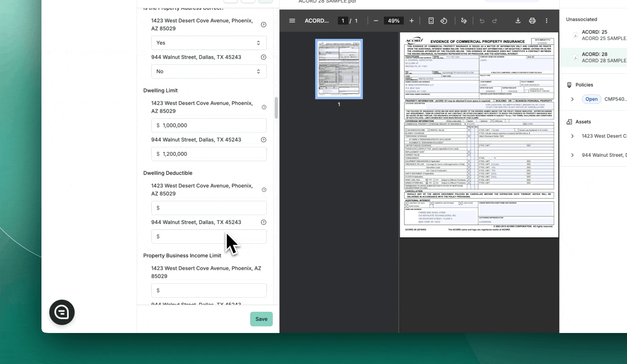Expand the 944 Walnut Street asset row
This screenshot has height=364, width=627.
click(x=572, y=155)
